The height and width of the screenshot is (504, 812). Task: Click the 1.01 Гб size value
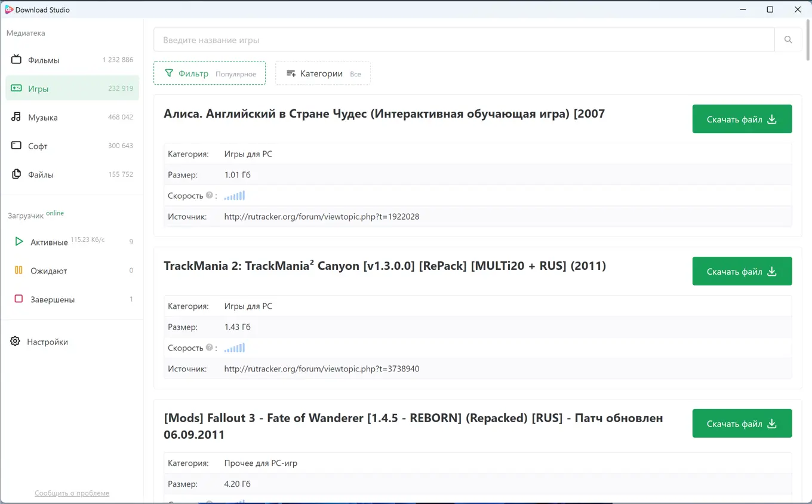[237, 175]
